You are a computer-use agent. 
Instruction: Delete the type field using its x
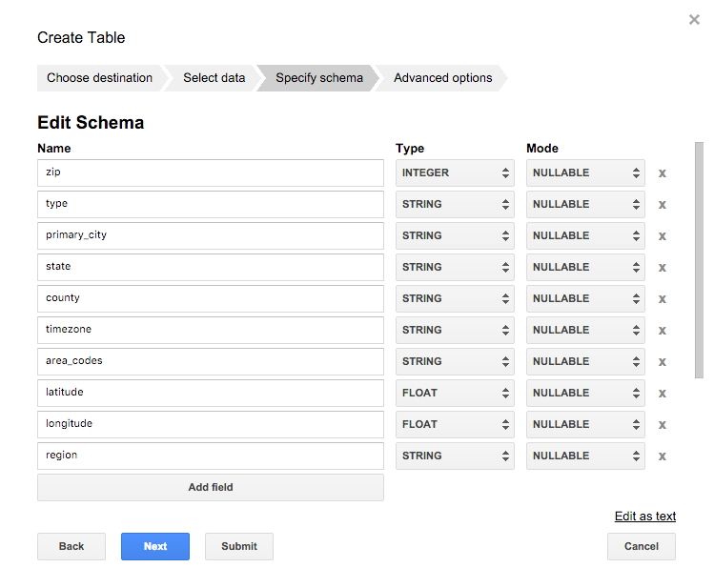(x=662, y=205)
